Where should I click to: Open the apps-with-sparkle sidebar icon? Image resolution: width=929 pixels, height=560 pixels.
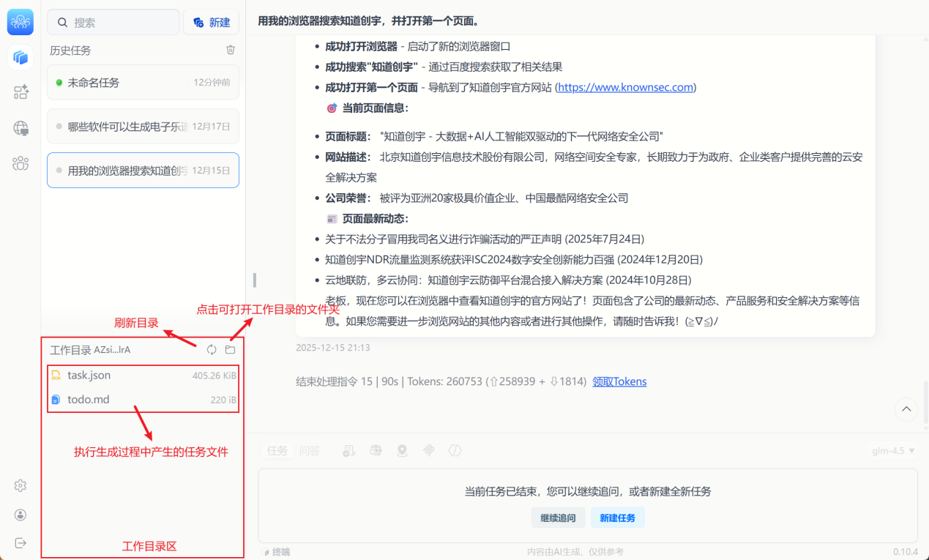[x=20, y=92]
